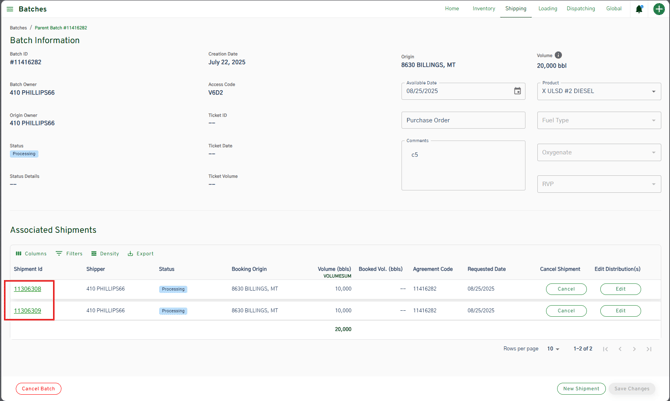Click the green plus add icon
The image size is (670, 401).
point(659,9)
